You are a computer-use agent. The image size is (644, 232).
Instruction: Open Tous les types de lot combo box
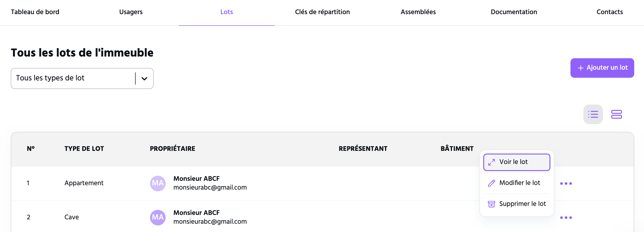[x=82, y=78]
